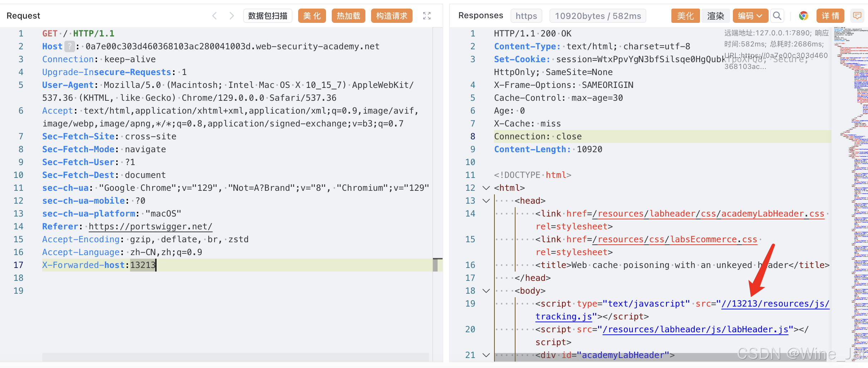This screenshot has width=868, height=368.
Task: Click the <!DOCTYPE html> line
Action: click(x=533, y=175)
